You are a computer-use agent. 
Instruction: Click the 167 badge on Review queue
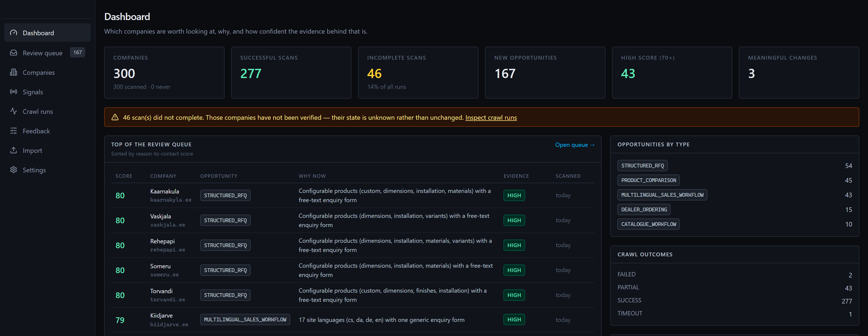[78, 52]
